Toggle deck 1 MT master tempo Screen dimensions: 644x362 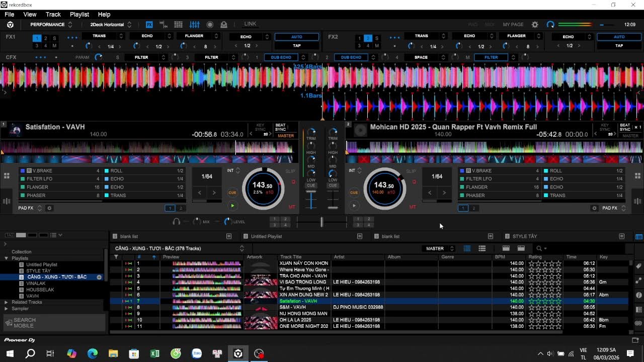click(292, 207)
